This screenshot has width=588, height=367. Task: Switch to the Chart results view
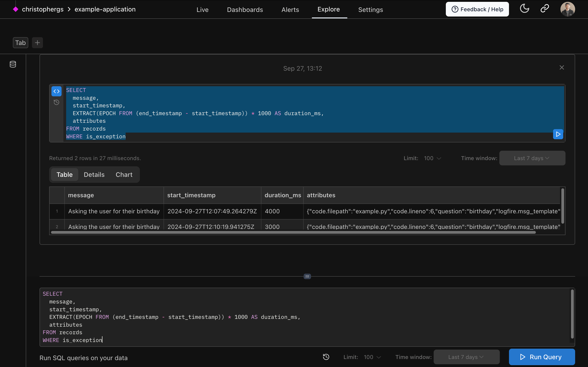tap(124, 175)
